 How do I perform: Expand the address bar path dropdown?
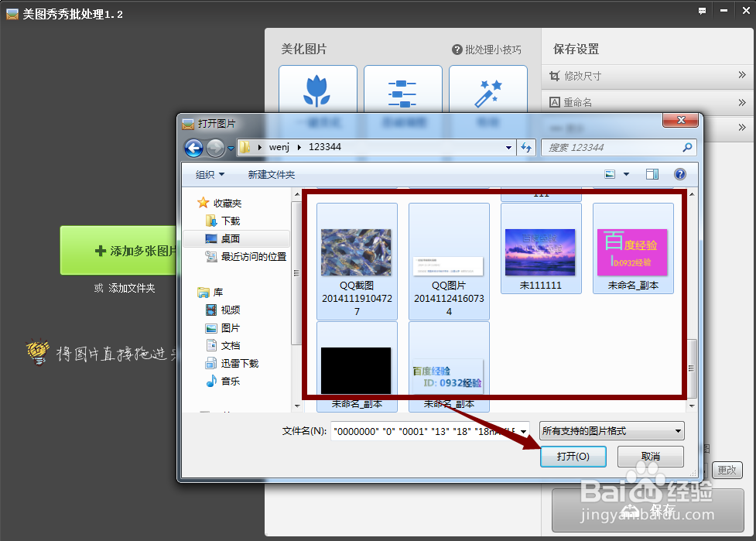pyautogui.click(x=508, y=148)
